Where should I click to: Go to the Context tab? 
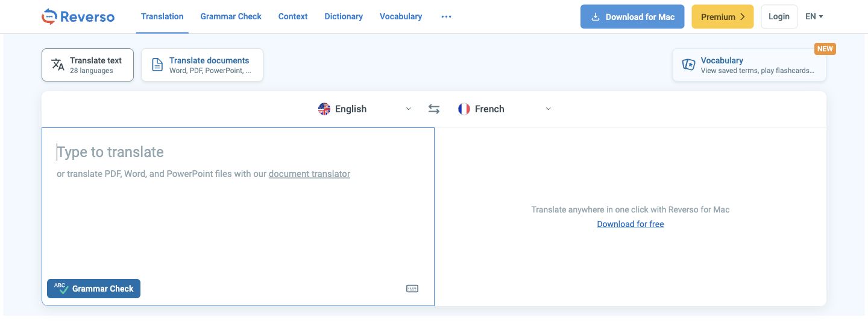tap(293, 16)
